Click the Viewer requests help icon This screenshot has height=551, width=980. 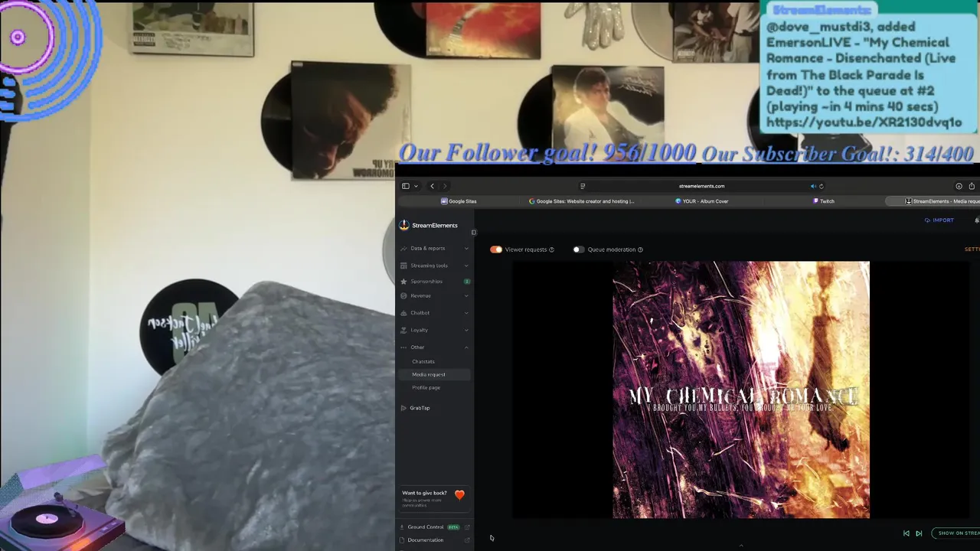(x=551, y=249)
